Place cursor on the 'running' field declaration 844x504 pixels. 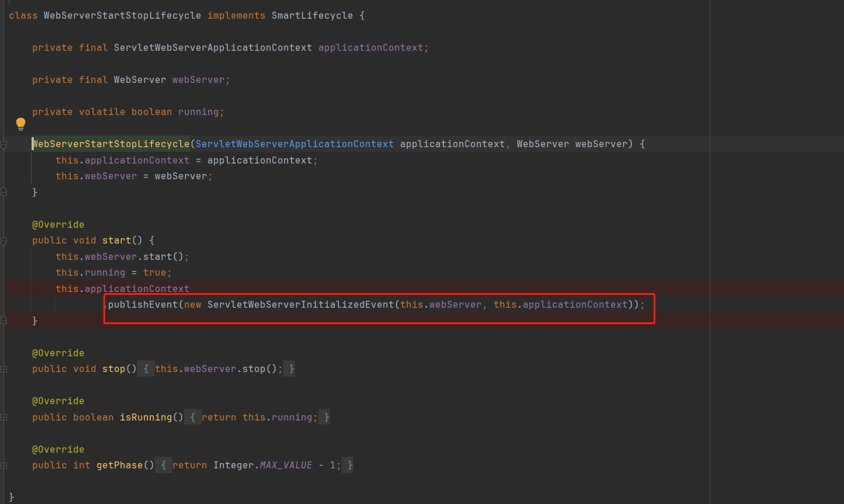(198, 112)
